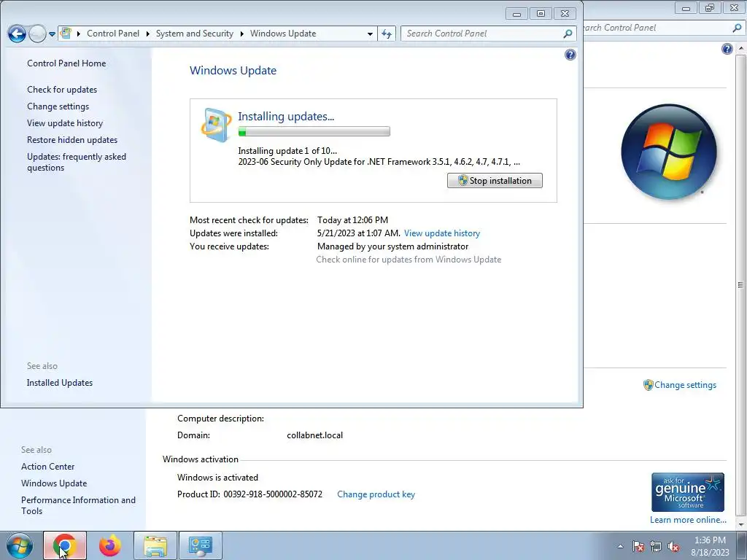
Task: Open the address bar history dropdown
Action: [x=370, y=34]
